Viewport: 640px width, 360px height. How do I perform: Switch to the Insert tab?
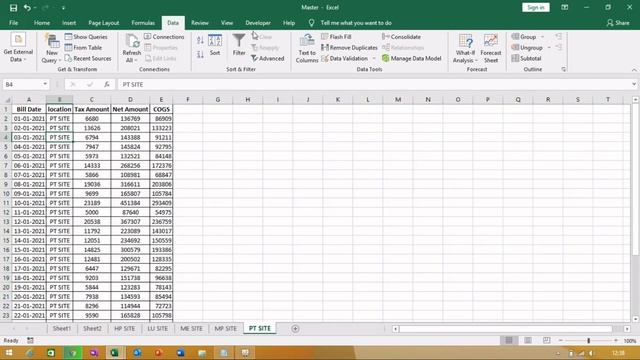(69, 23)
